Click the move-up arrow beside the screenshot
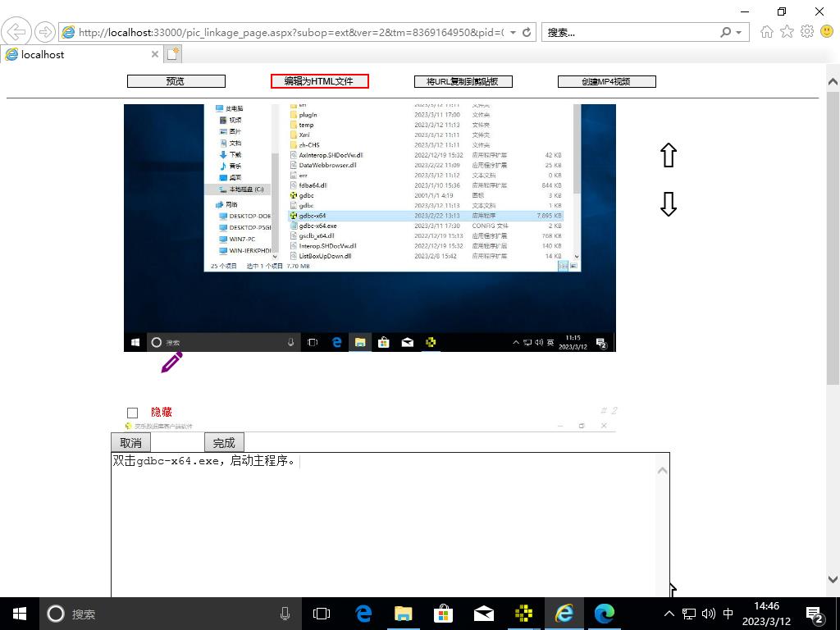The width and height of the screenshot is (840, 630). 668,155
